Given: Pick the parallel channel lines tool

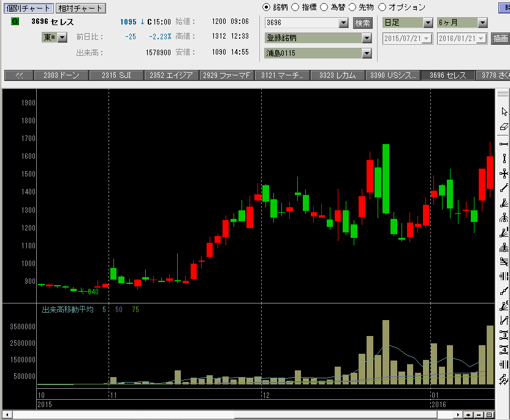Looking at the screenshot, I should click(x=504, y=261).
